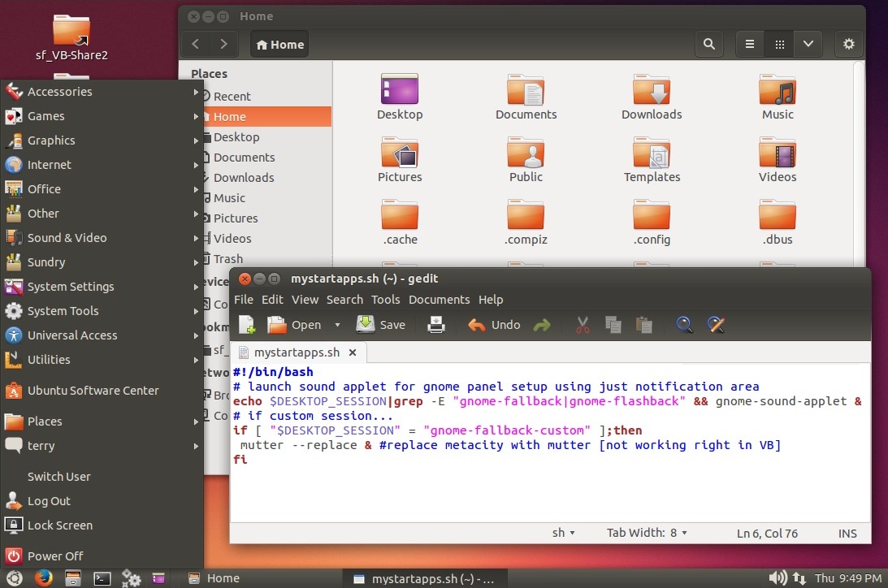This screenshot has height=588, width=888.
Task: Open the gear settings menu in Files
Action: click(x=848, y=44)
